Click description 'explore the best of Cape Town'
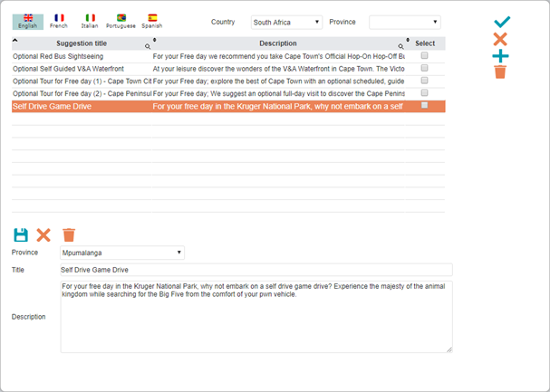 pyautogui.click(x=278, y=81)
